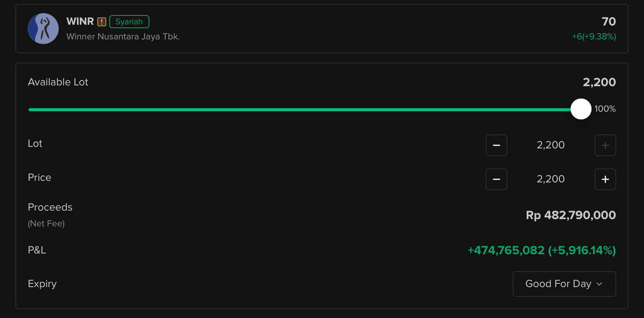This screenshot has width=644, height=318.
Task: Click the last price 70
Action: click(x=608, y=22)
